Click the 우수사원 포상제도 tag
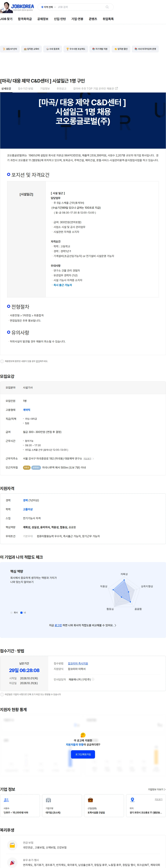 pos(76,49)
